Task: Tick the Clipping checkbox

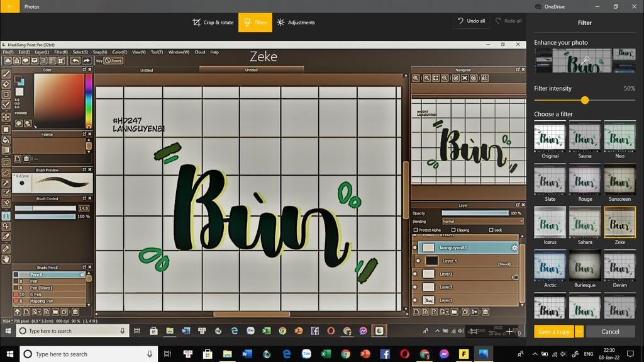Action: [x=453, y=230]
